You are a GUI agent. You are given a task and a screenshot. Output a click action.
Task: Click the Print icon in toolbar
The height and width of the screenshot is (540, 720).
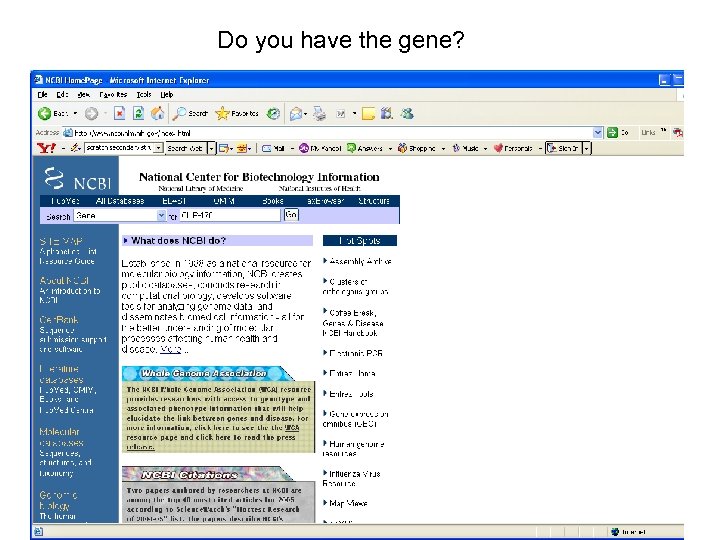click(320, 113)
